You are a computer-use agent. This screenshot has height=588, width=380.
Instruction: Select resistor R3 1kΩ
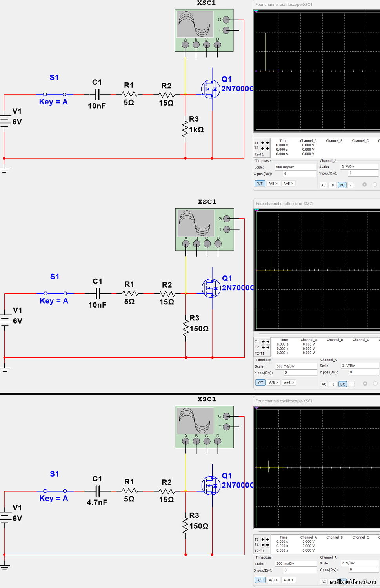pos(185,129)
